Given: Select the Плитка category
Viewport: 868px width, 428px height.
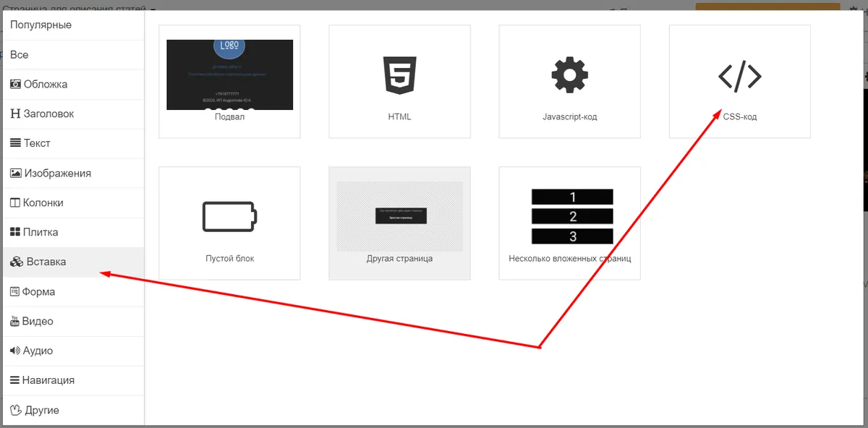Looking at the screenshot, I should coord(72,233).
